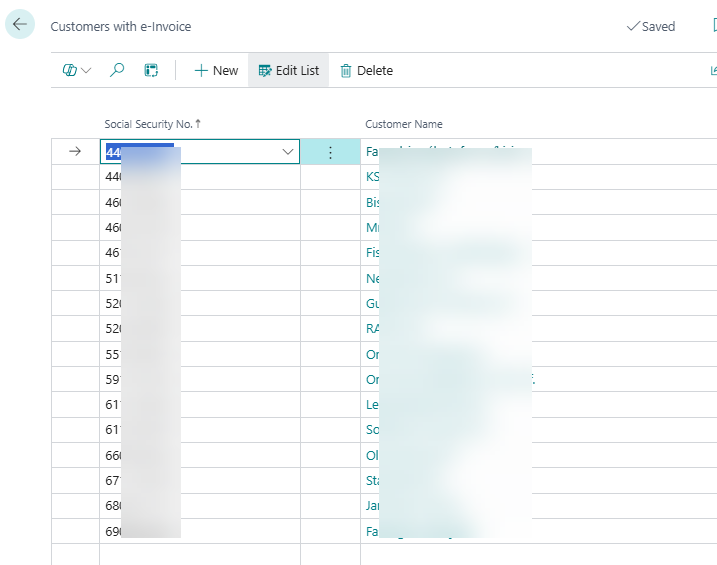717x565 pixels.
Task: Open the Copilot icon menu
Action: click(x=70, y=70)
